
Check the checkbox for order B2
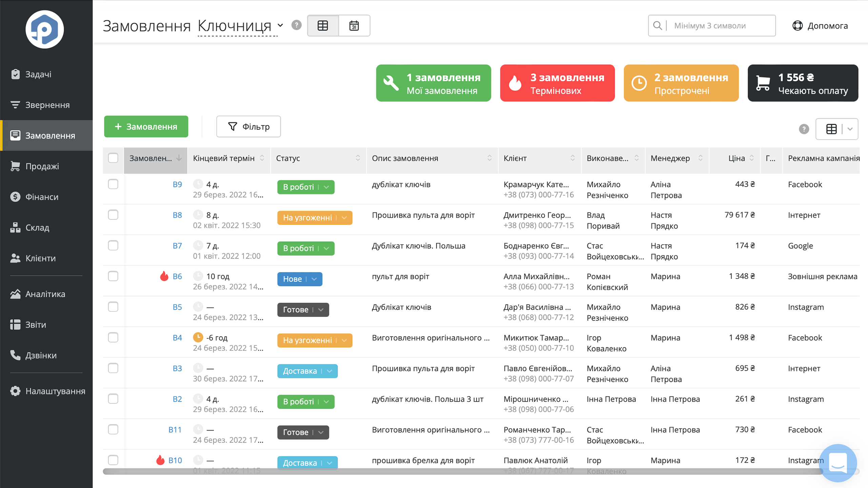[113, 399]
